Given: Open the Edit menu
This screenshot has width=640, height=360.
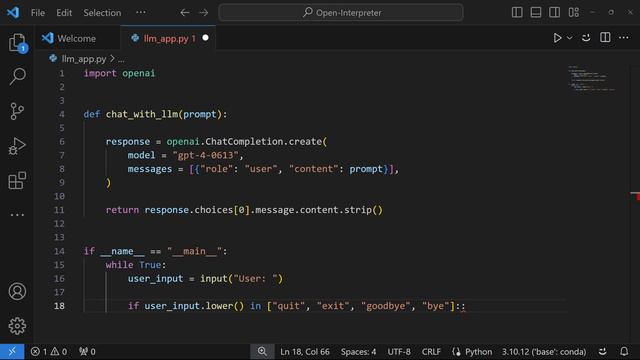Looking at the screenshot, I should (x=64, y=13).
